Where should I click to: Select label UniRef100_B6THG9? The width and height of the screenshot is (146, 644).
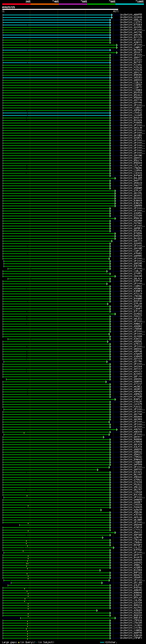pos(131,50)
